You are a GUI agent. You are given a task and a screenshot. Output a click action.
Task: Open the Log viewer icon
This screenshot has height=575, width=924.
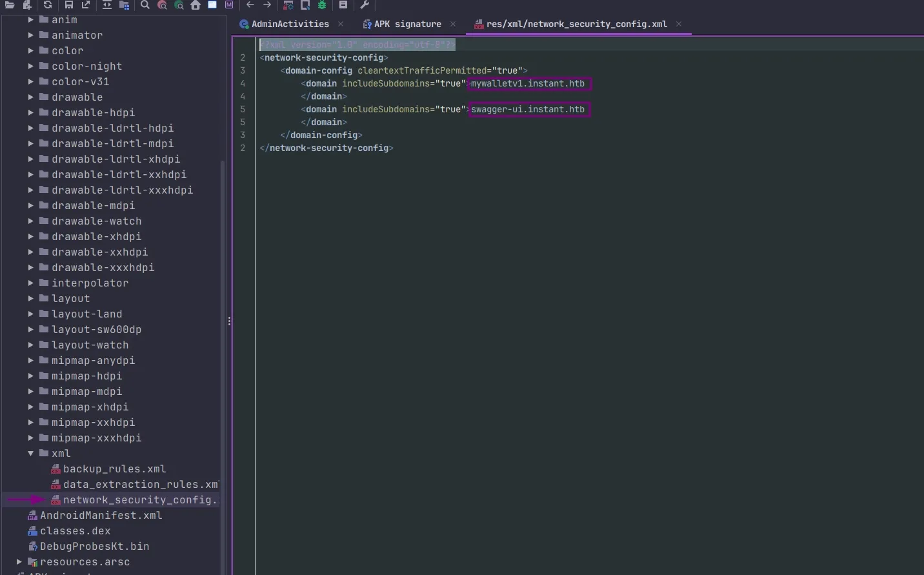click(x=343, y=5)
